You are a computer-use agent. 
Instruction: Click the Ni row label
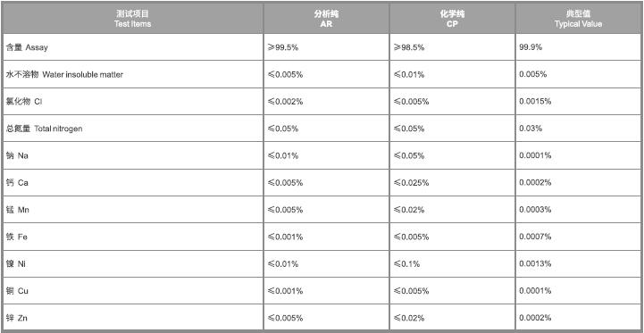click(16, 264)
